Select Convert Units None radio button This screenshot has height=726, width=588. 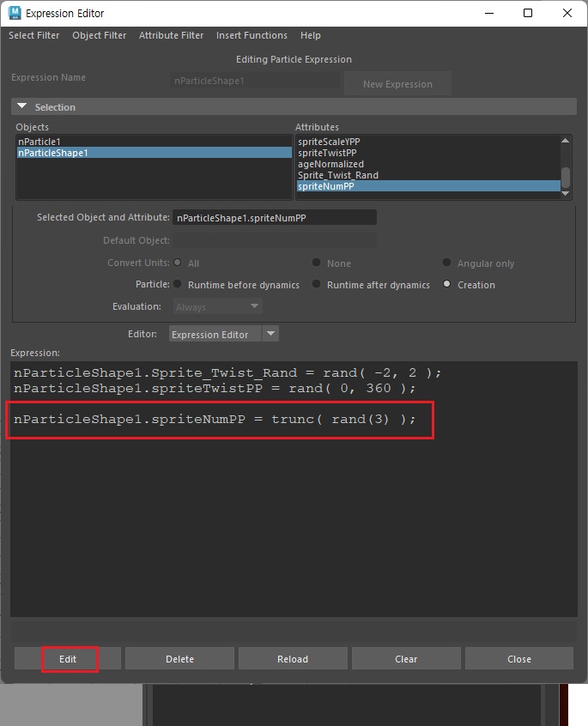[316, 263]
